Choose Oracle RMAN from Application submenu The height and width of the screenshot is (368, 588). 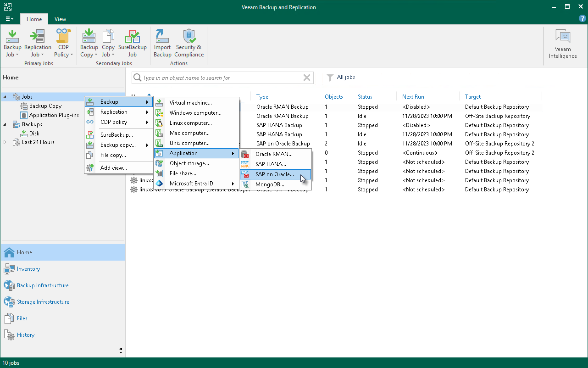273,154
